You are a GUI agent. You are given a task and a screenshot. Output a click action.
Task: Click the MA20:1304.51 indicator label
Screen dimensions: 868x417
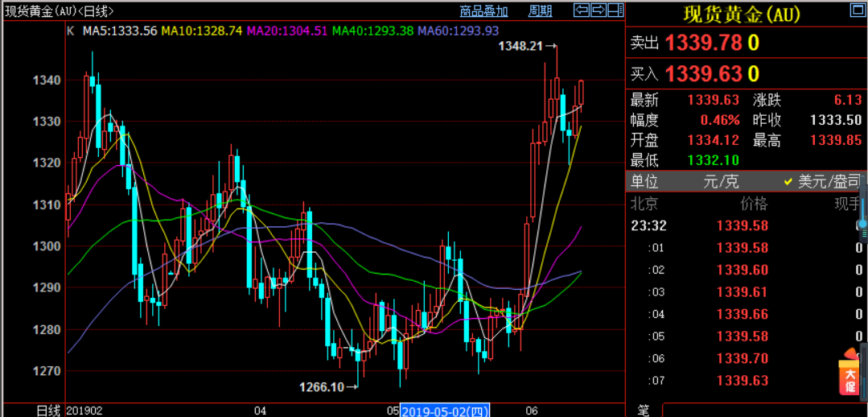[x=286, y=31]
